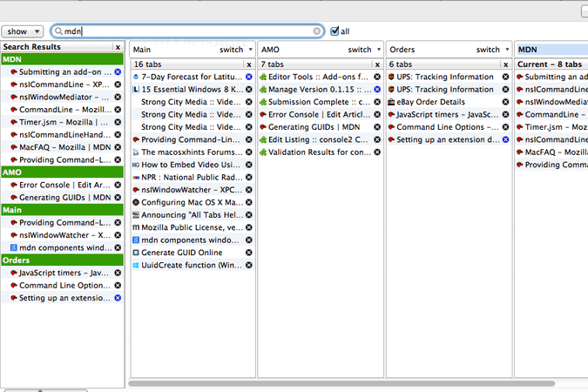Close the 'Submitting an add-on' search result tab

pos(118,71)
